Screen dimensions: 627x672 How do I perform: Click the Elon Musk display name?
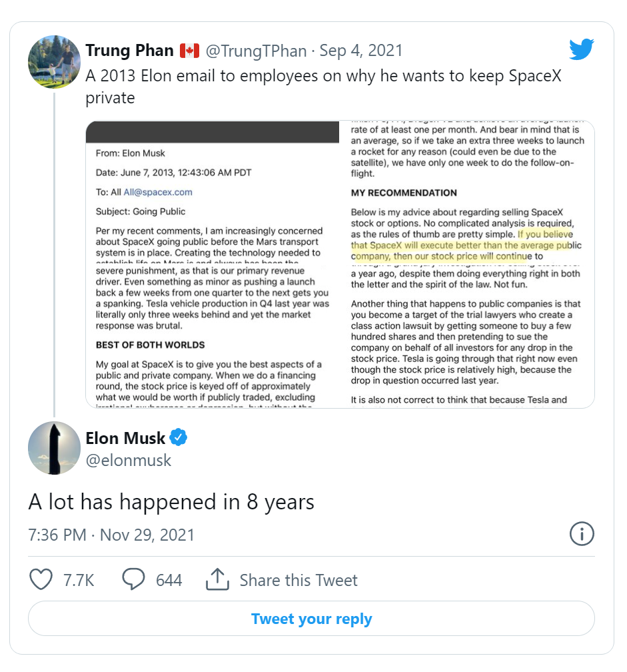125,438
